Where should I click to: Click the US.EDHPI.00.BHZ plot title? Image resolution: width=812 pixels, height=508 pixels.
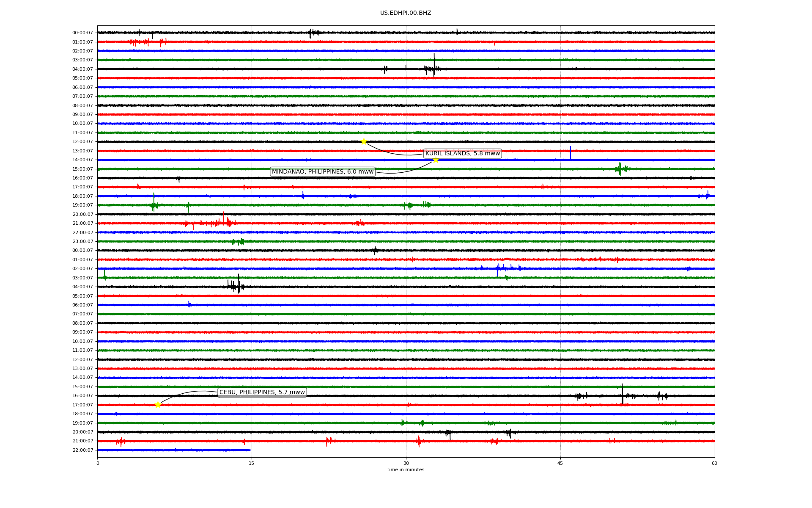tap(406, 13)
